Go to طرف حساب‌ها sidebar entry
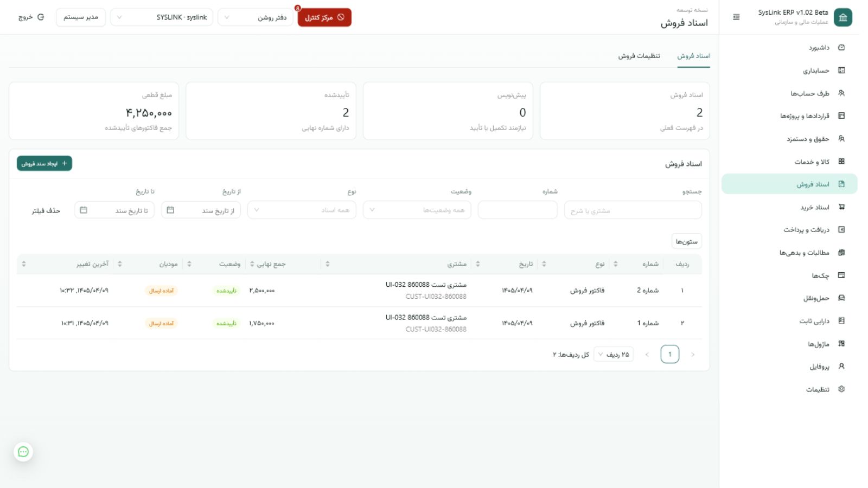 tap(789, 93)
